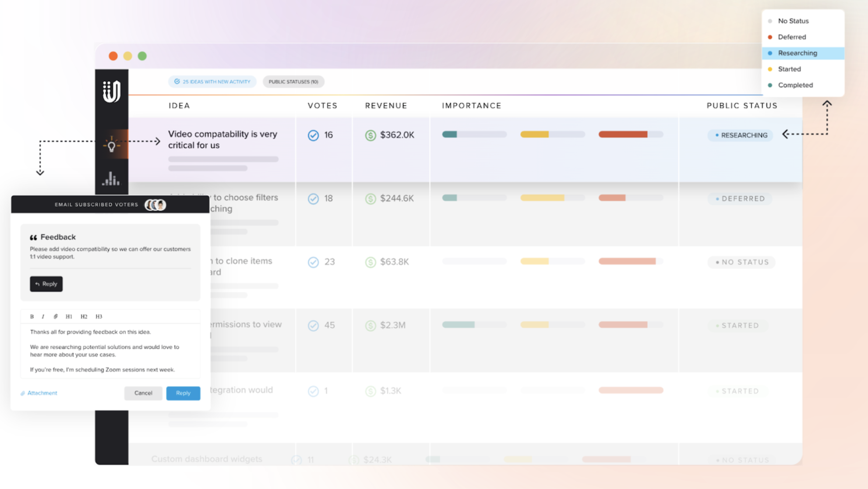This screenshot has width=868, height=489.
Task: Open the DEFERRED status dropdown
Action: click(x=741, y=198)
